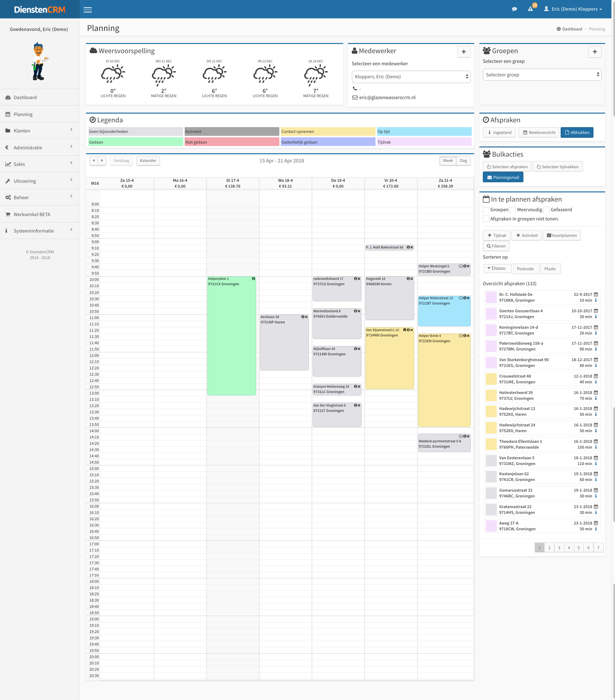The height and width of the screenshot is (700, 615).
Task: Click plus icon in Medewerker panel
Action: [464, 52]
